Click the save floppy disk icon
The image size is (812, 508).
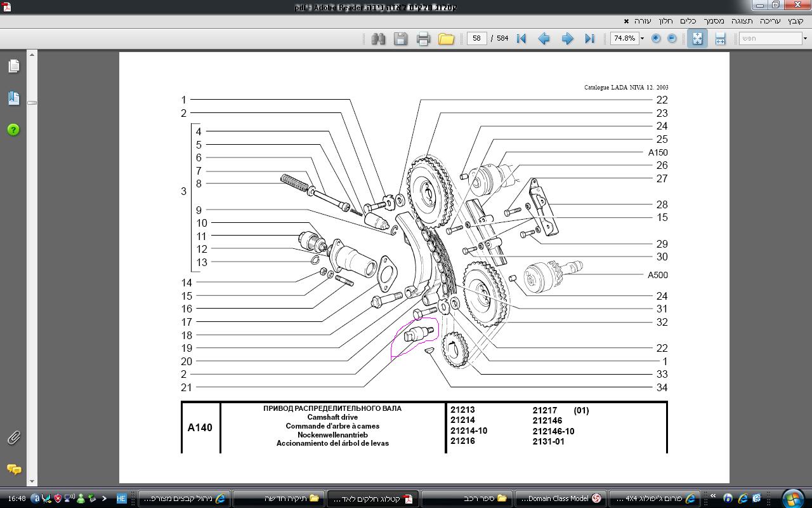[400, 39]
